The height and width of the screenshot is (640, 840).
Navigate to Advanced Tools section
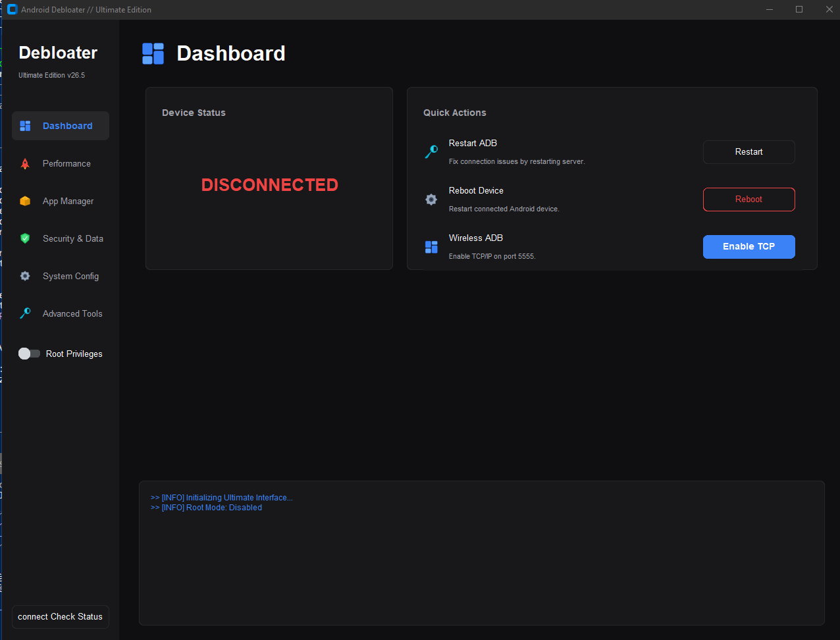point(61,313)
